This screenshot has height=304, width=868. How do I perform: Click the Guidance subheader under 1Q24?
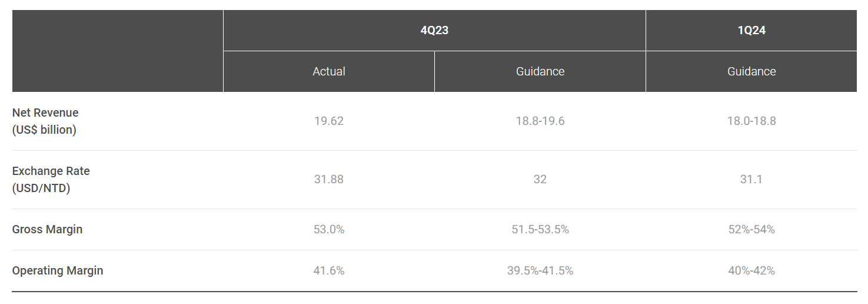(x=751, y=71)
